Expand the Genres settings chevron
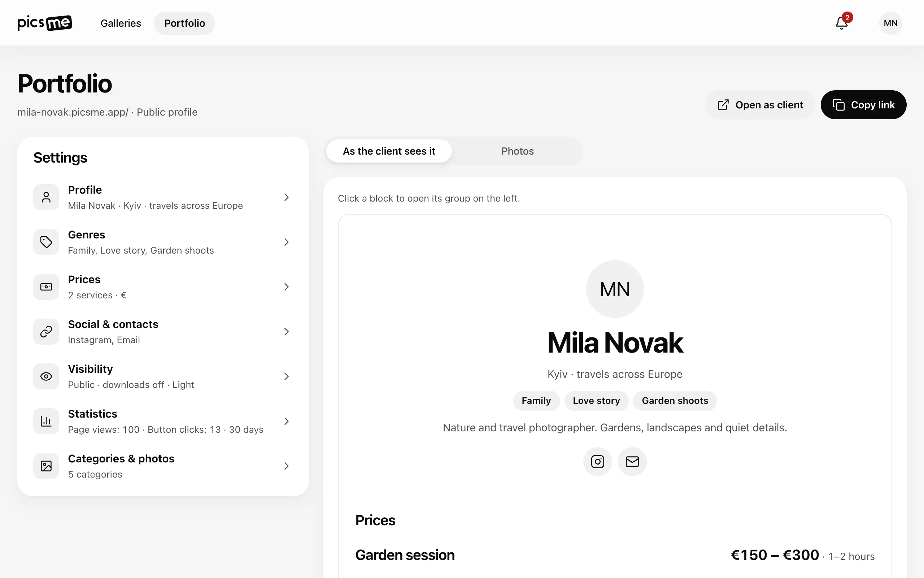Image resolution: width=924 pixels, height=578 pixels. coord(286,242)
